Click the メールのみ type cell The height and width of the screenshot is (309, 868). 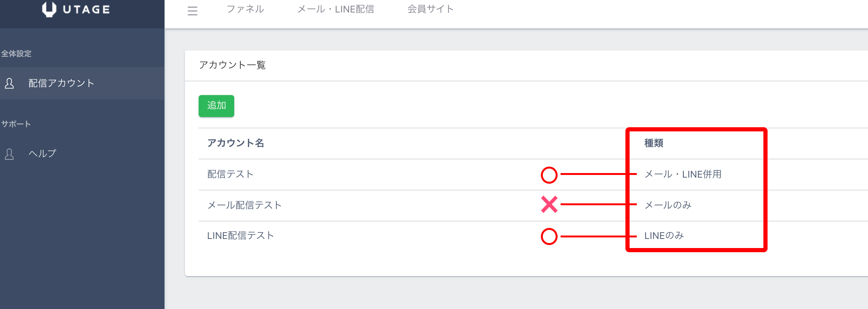pyautogui.click(x=668, y=205)
